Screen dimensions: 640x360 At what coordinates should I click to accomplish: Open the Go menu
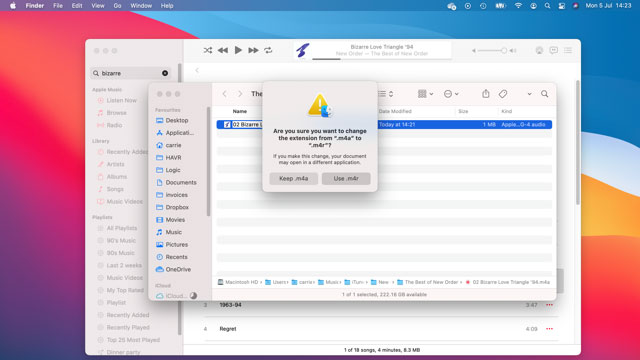[x=117, y=6]
